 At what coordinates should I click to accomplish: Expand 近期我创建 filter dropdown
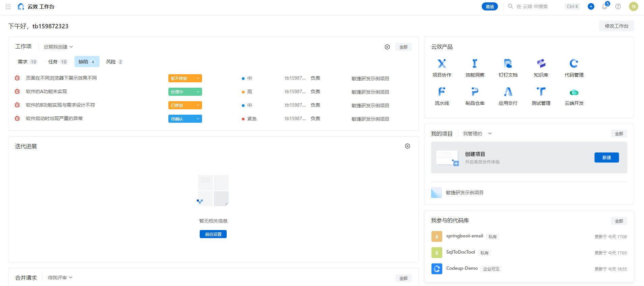click(58, 47)
